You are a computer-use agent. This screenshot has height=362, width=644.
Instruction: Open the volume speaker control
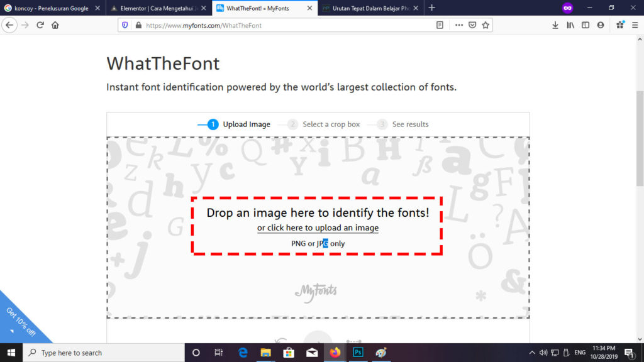tap(543, 353)
